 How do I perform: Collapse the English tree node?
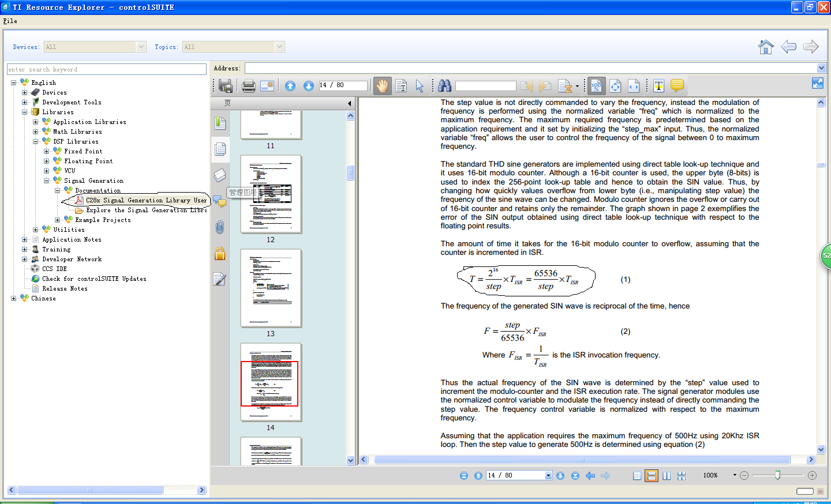pos(13,82)
